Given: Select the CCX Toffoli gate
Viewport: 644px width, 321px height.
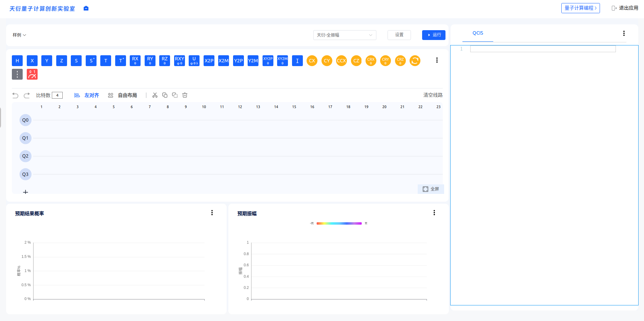Looking at the screenshot, I should click(x=341, y=61).
